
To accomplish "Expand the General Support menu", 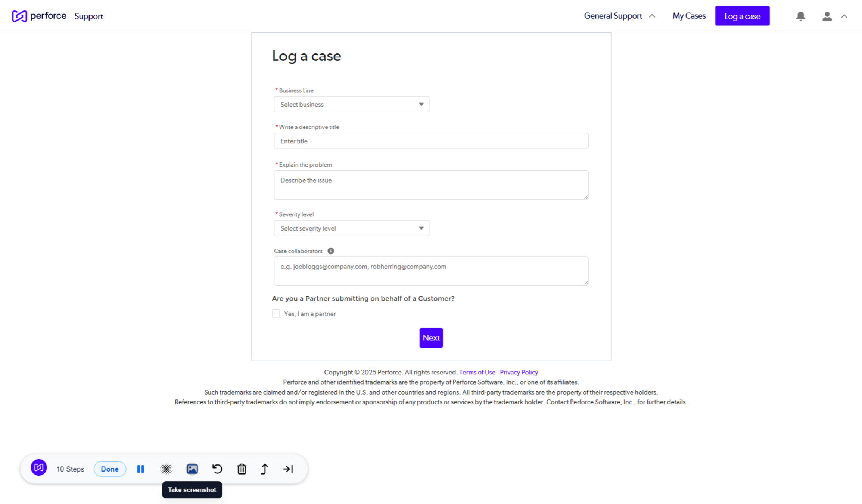I will [x=619, y=16].
